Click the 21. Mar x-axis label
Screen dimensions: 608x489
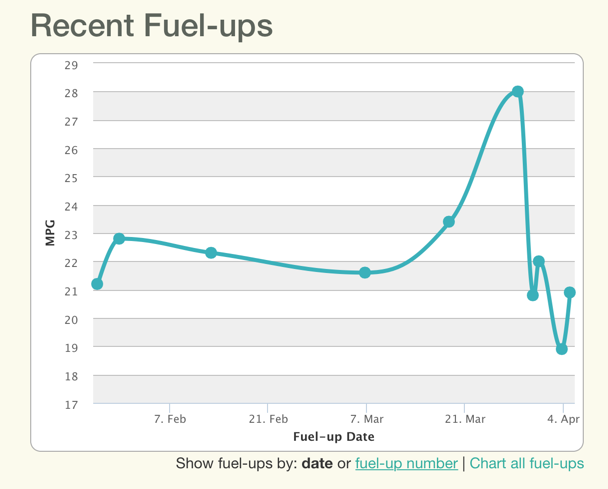tap(465, 419)
